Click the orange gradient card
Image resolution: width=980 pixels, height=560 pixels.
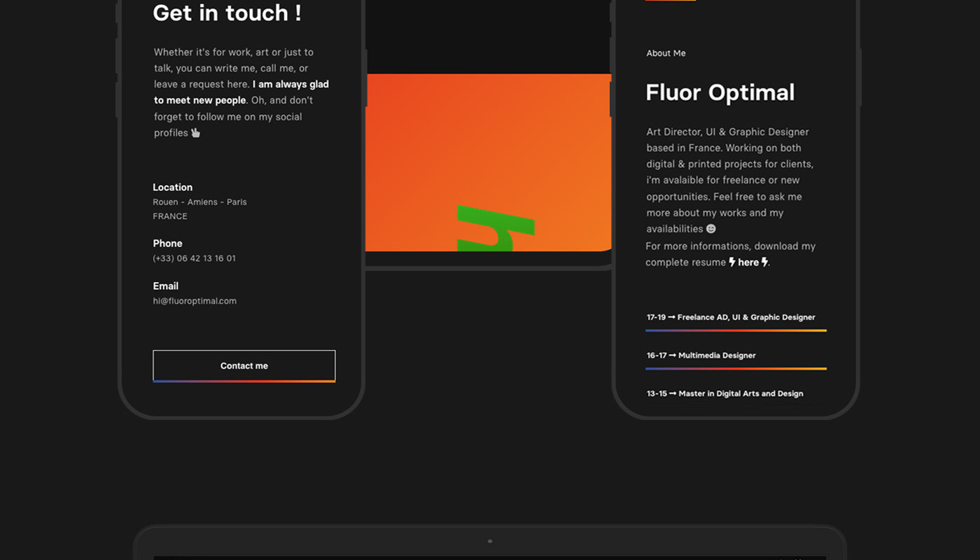[488, 140]
